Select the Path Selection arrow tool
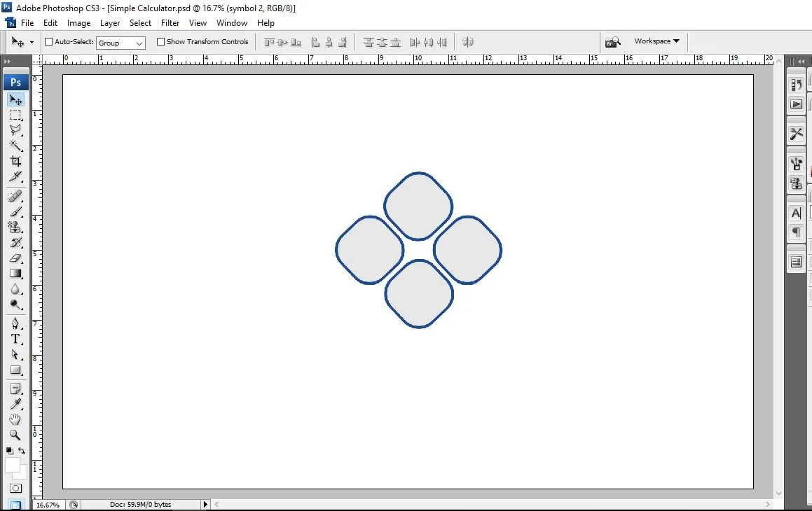This screenshot has height=511, width=812. [15, 355]
